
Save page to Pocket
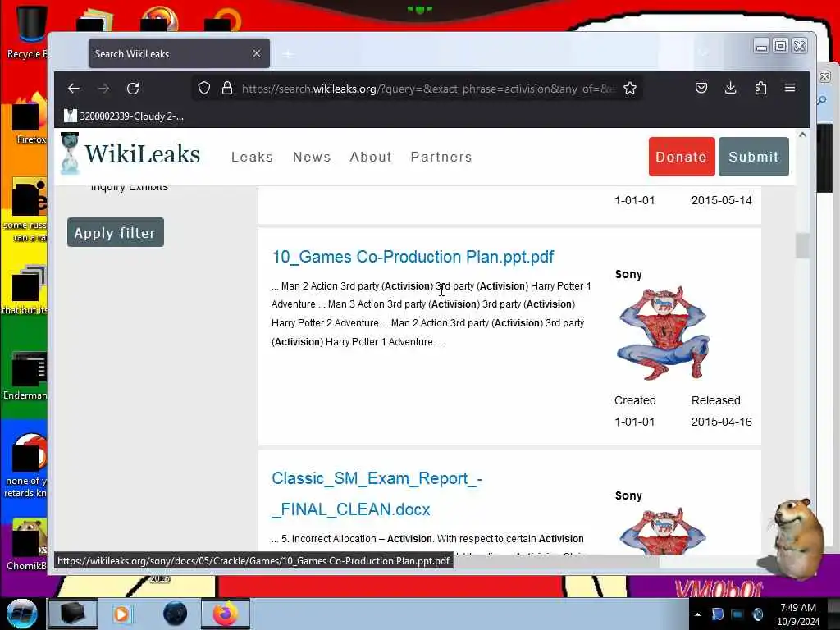tap(701, 88)
